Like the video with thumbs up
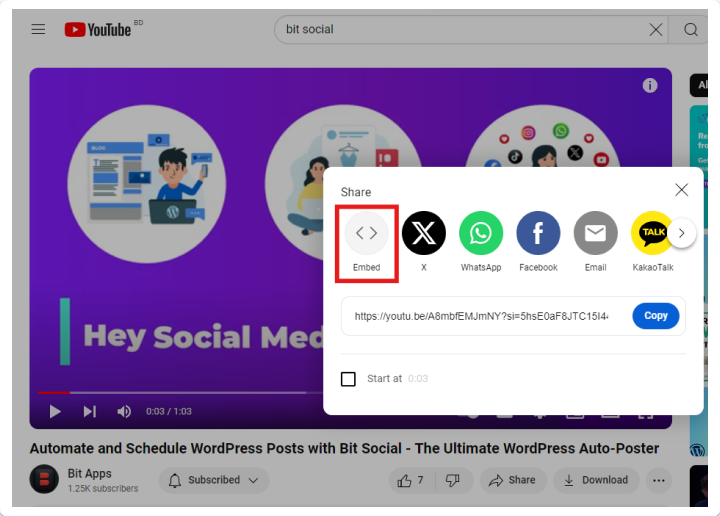 [x=411, y=480]
